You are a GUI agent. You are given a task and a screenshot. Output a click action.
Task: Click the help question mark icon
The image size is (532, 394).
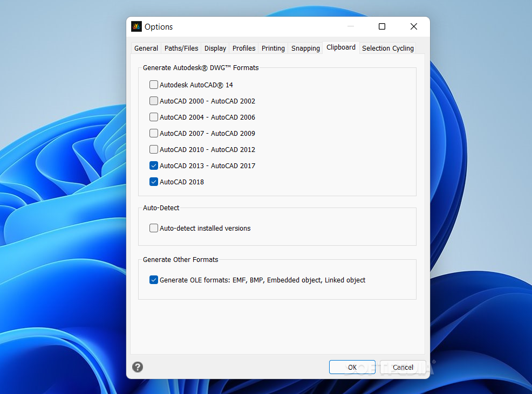point(138,367)
